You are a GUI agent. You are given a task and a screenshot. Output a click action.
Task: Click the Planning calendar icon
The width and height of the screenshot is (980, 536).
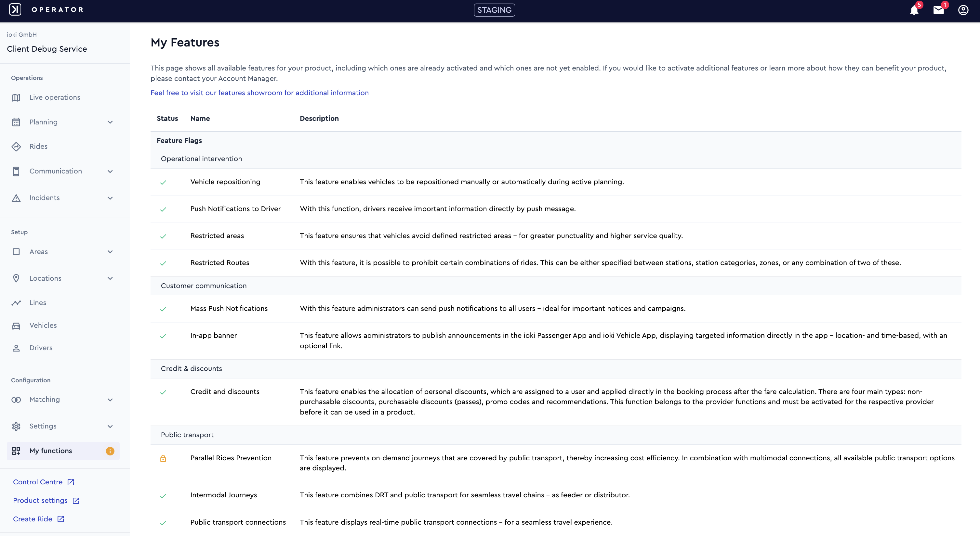pyautogui.click(x=16, y=122)
